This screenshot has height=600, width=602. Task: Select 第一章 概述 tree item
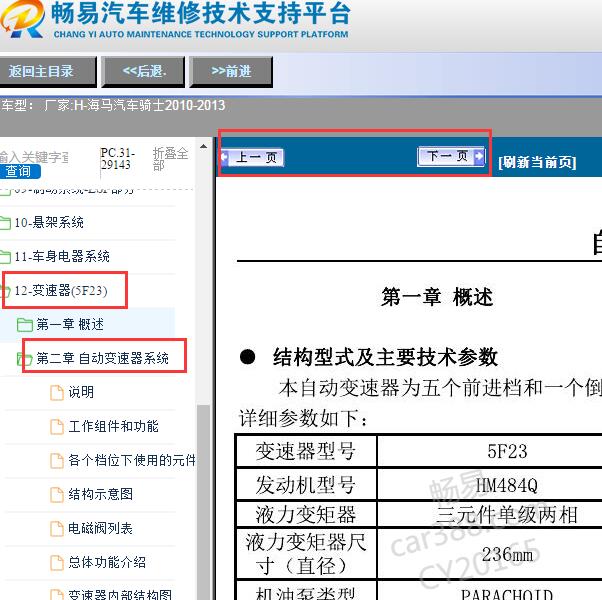70,325
